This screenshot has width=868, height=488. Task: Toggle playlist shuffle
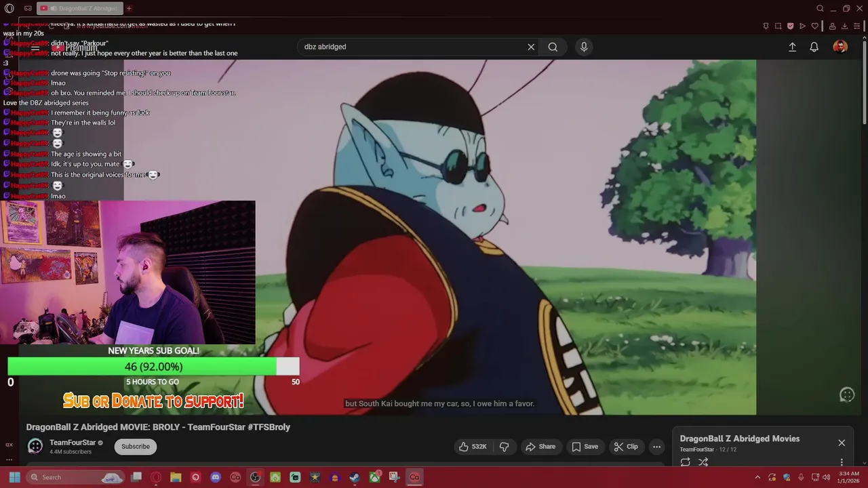click(703, 462)
